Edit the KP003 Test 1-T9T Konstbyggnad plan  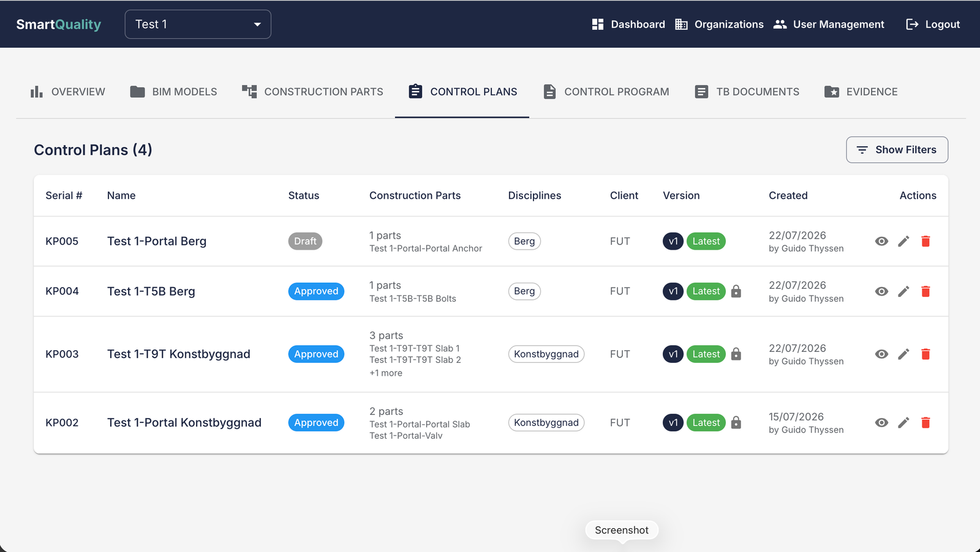pyautogui.click(x=903, y=354)
